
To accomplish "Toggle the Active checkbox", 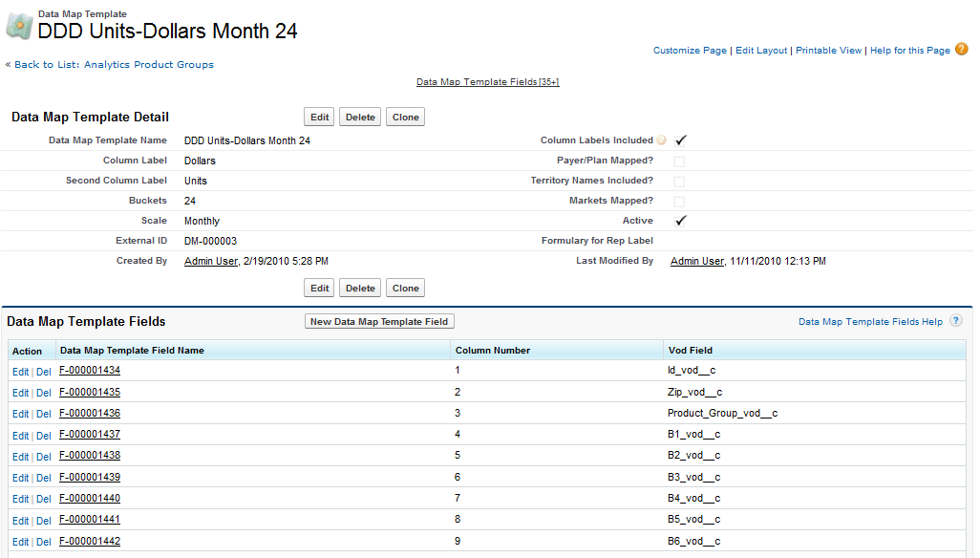I will (680, 221).
